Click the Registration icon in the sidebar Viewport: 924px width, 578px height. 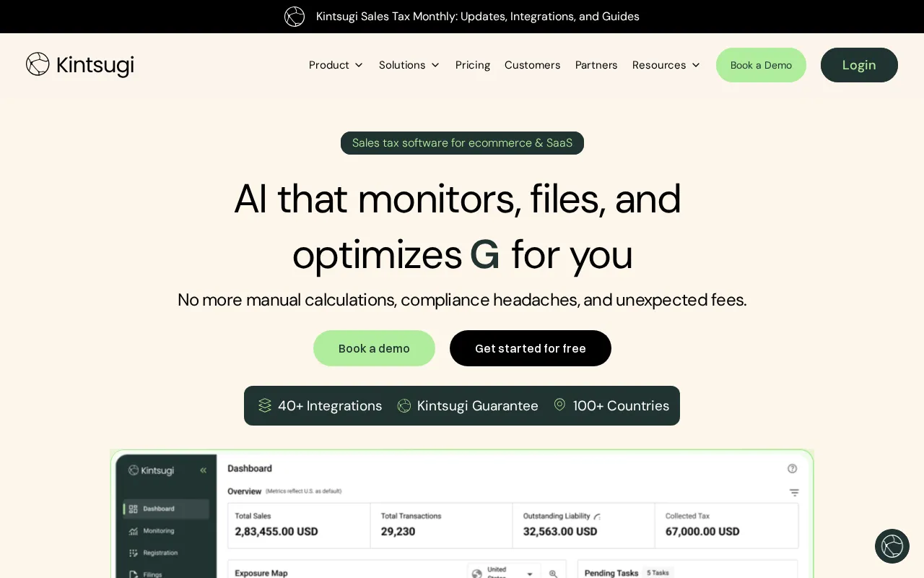(133, 553)
